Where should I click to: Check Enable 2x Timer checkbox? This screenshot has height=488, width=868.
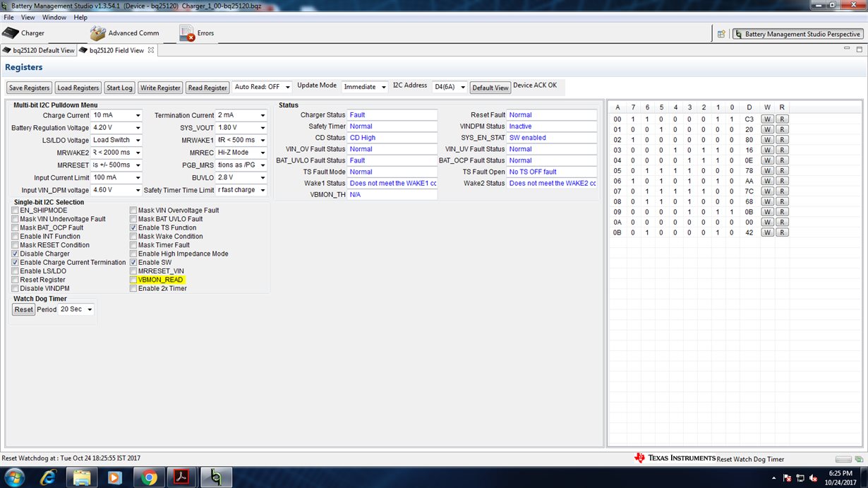pyautogui.click(x=133, y=288)
